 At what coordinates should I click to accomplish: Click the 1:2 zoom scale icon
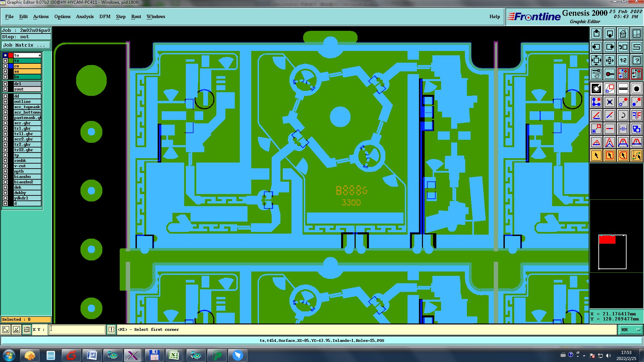coord(623,60)
